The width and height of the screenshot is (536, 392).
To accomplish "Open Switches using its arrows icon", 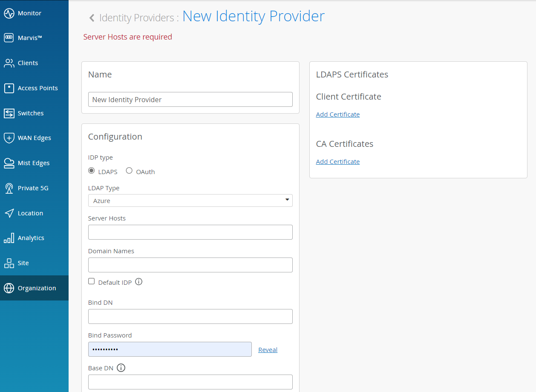I will coord(9,113).
